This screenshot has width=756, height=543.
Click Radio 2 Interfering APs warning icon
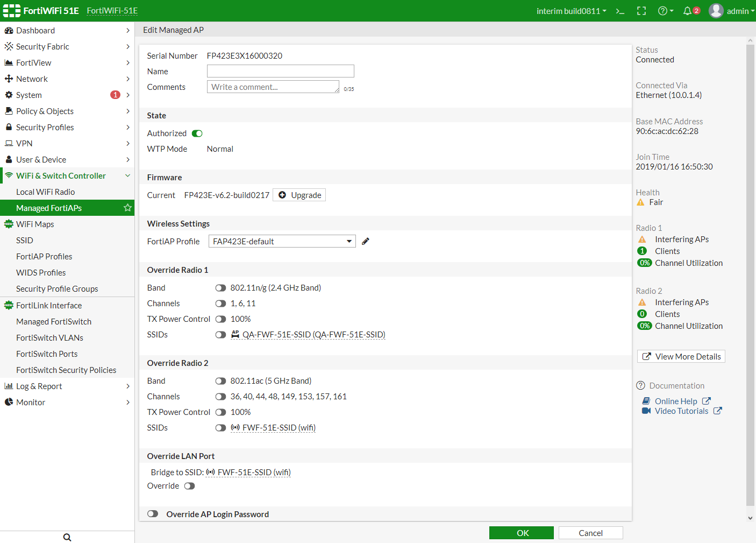pos(642,302)
